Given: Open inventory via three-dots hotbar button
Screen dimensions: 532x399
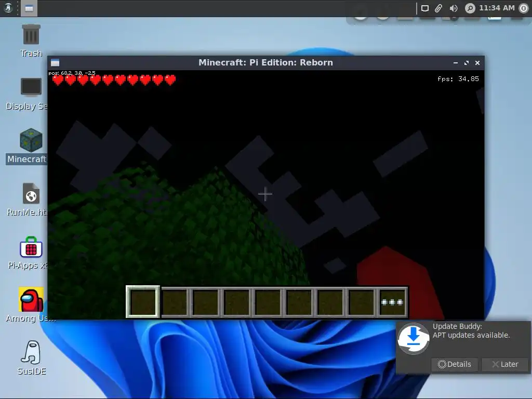Looking at the screenshot, I should [392, 302].
